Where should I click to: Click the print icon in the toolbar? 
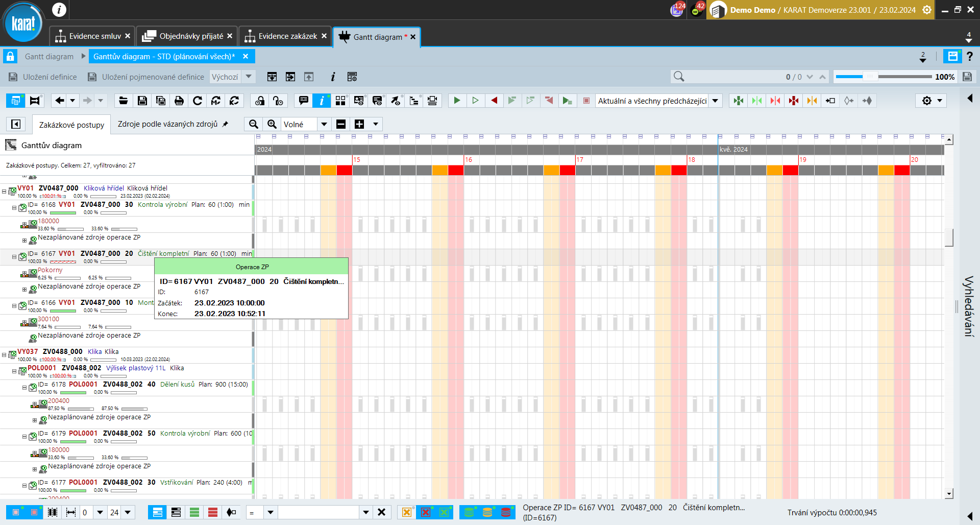(179, 101)
